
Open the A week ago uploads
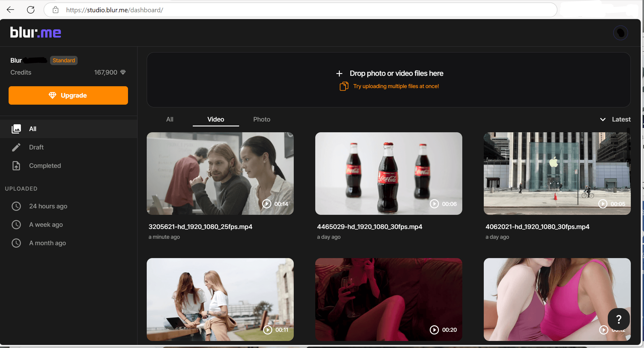pos(46,225)
